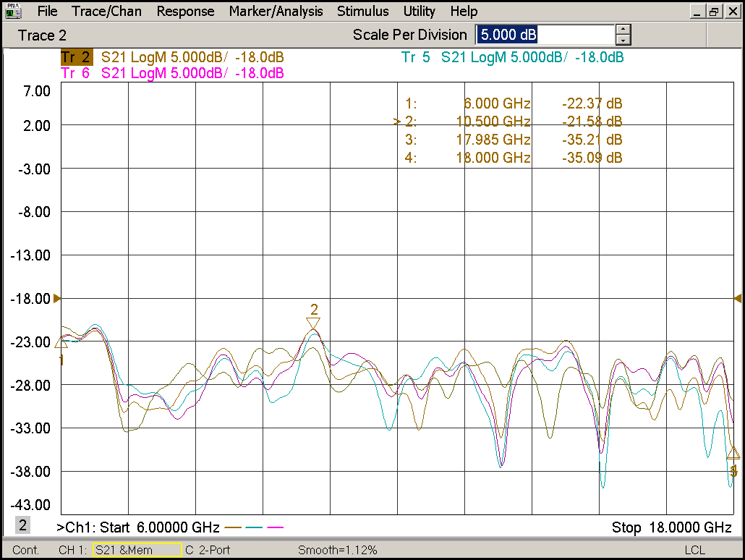Click marker 3 triangle at trace end
745x560 pixels.
point(733,453)
